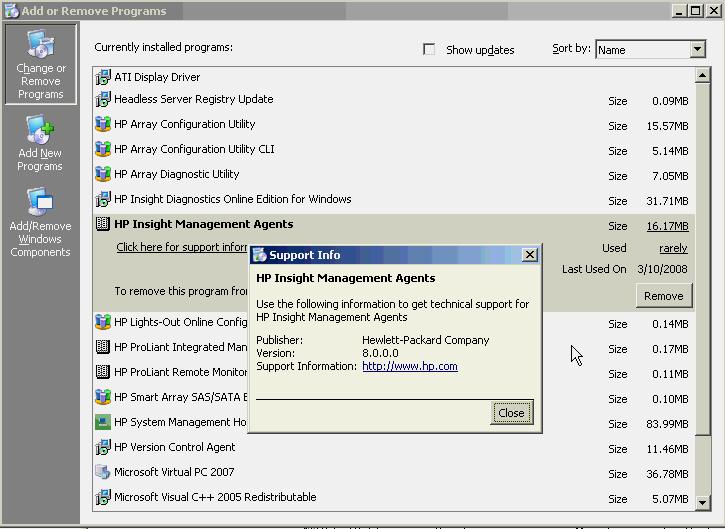The width and height of the screenshot is (725, 529).
Task: Click Add or Remove Programs title icon
Action: [x=12, y=11]
